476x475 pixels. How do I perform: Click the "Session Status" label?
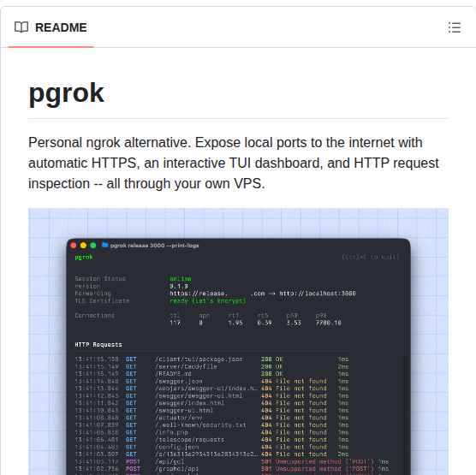(100, 279)
